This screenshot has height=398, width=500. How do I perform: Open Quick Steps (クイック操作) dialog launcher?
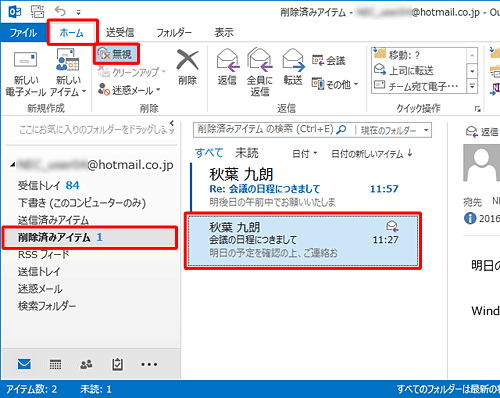click(478, 109)
